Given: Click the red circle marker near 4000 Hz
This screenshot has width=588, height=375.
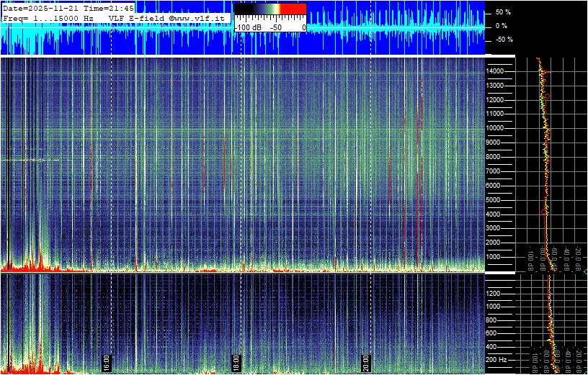Looking at the screenshot, I should (x=545, y=212).
